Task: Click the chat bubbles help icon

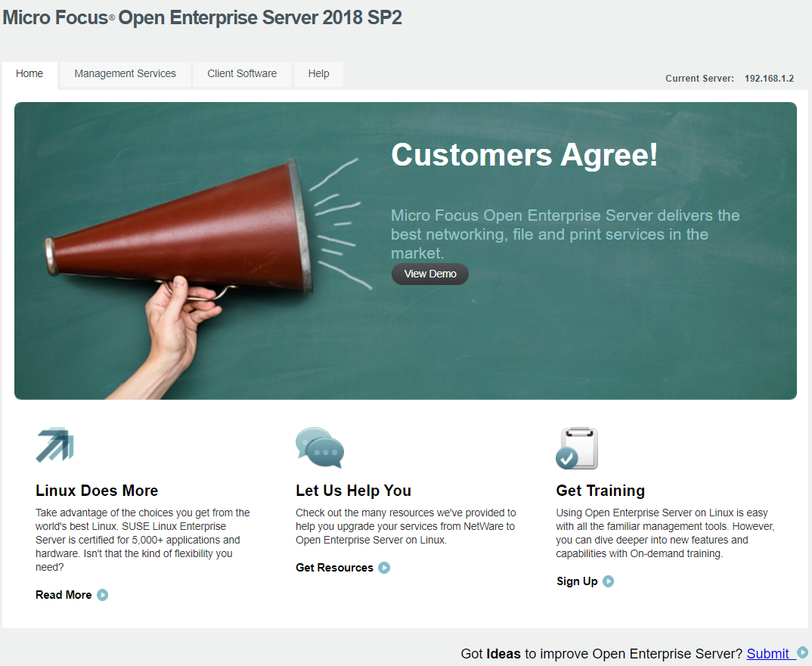Action: click(x=320, y=448)
